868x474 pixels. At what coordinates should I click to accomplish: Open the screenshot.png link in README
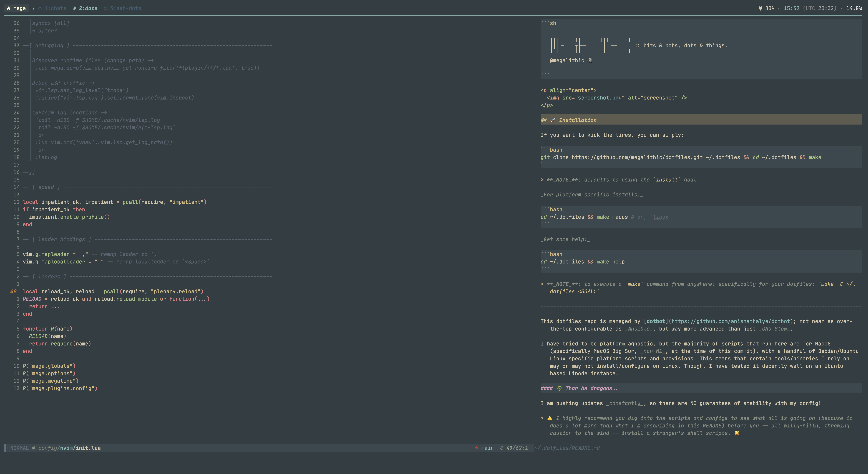pos(599,98)
